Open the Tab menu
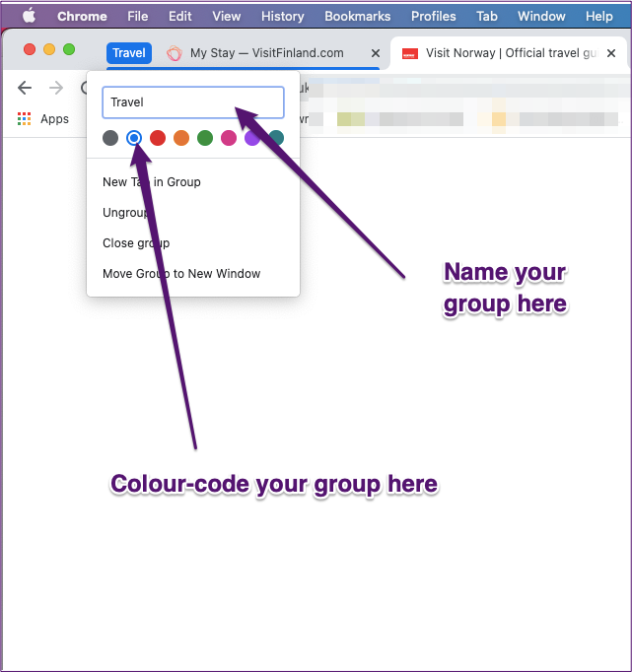632x672 pixels. tap(487, 17)
